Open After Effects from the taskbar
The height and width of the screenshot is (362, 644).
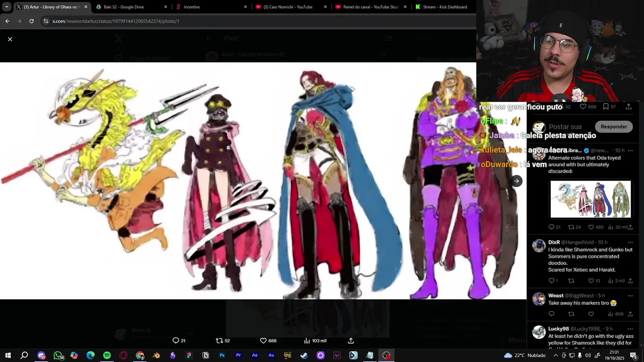pyautogui.click(x=255, y=355)
